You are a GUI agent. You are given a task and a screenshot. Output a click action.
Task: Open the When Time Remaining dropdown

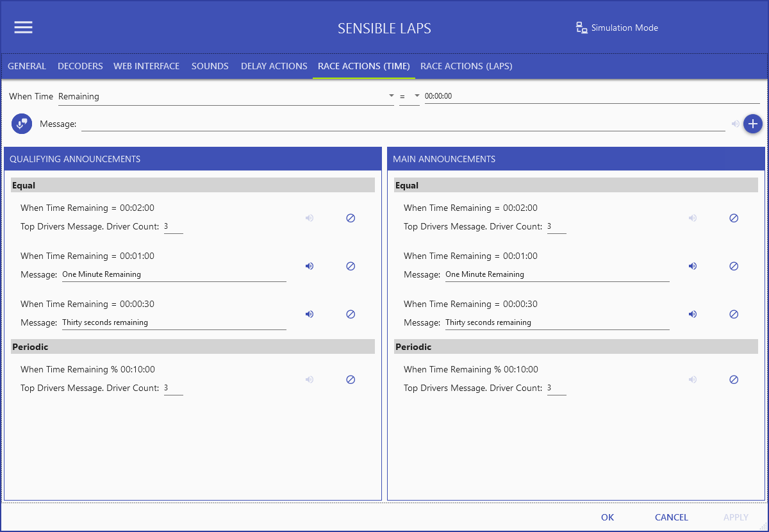[226, 96]
